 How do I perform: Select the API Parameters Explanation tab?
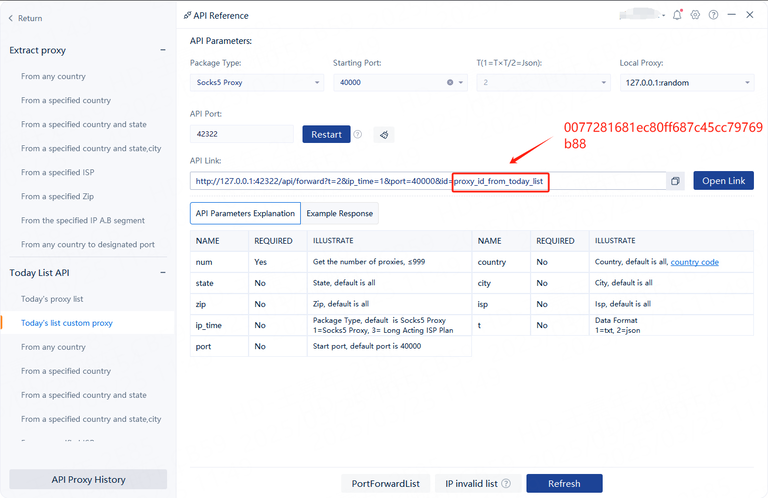coord(245,213)
